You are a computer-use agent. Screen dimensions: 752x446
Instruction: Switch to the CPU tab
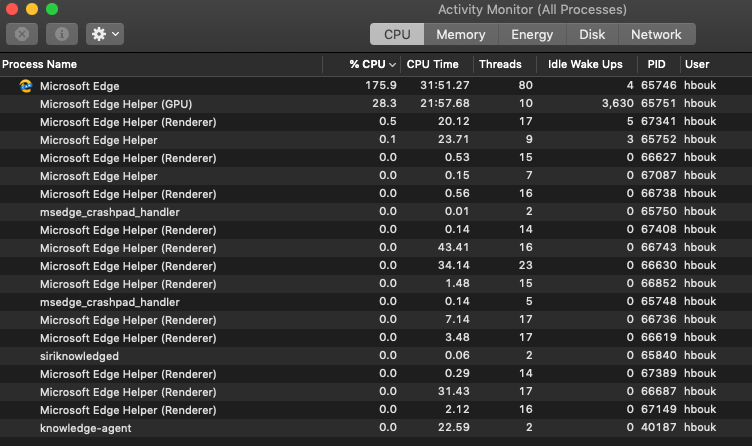point(397,35)
